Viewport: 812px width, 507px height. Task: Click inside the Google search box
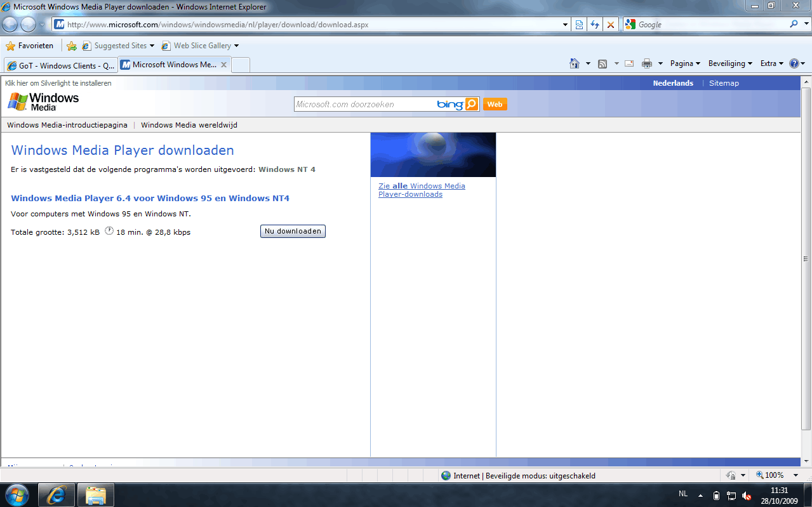point(711,25)
